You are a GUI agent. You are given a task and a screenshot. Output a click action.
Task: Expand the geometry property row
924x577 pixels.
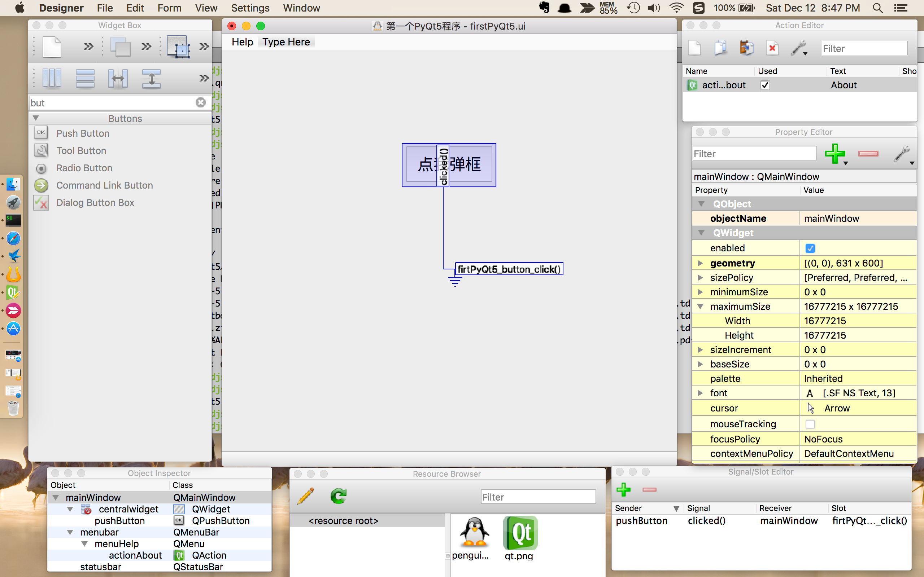click(x=700, y=263)
